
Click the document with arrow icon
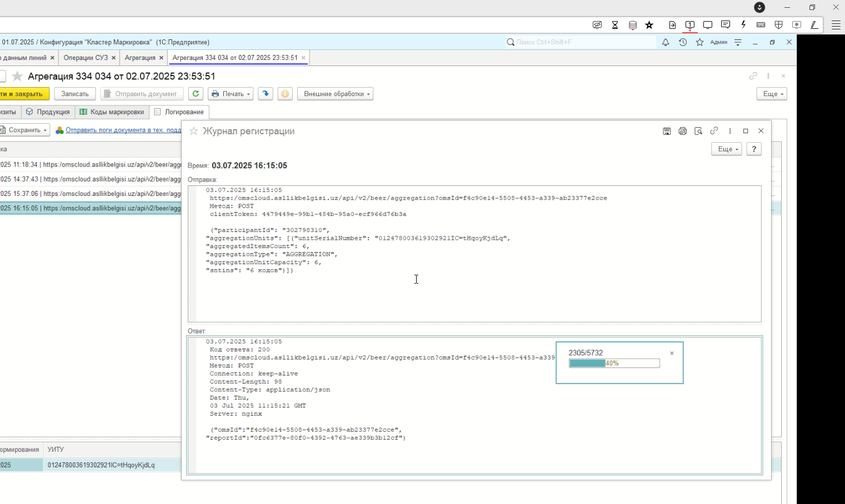tap(672, 25)
